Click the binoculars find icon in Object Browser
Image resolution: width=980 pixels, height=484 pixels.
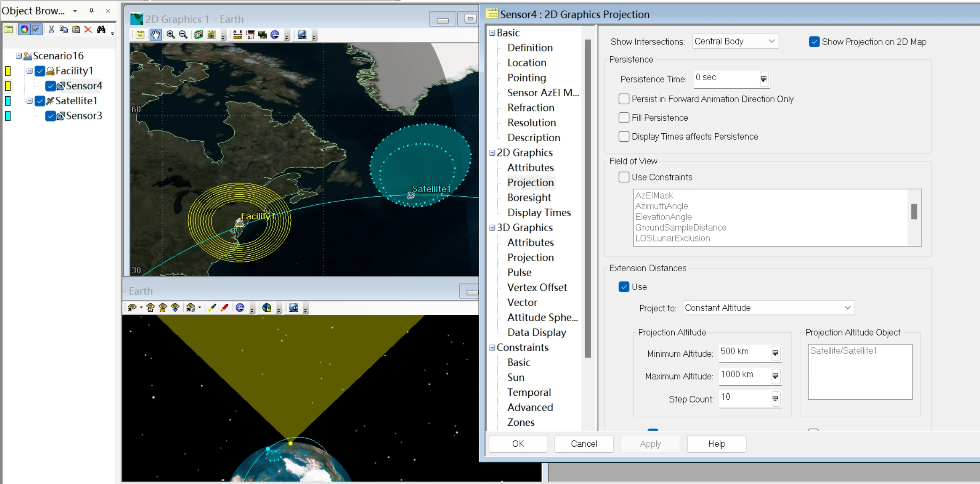point(101,29)
